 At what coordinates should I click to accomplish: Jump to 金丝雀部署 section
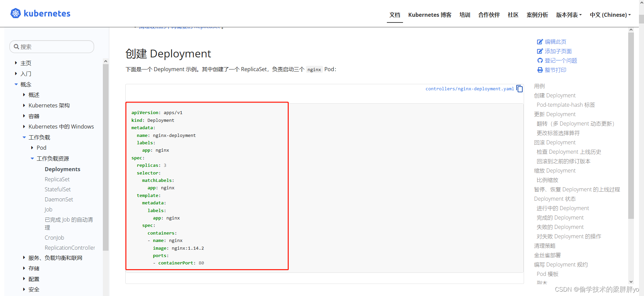(547, 255)
